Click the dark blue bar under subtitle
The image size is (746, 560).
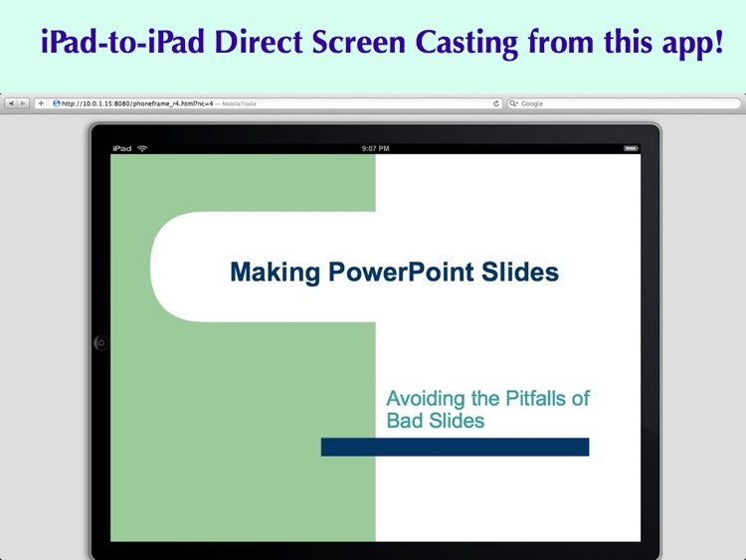coord(455,448)
